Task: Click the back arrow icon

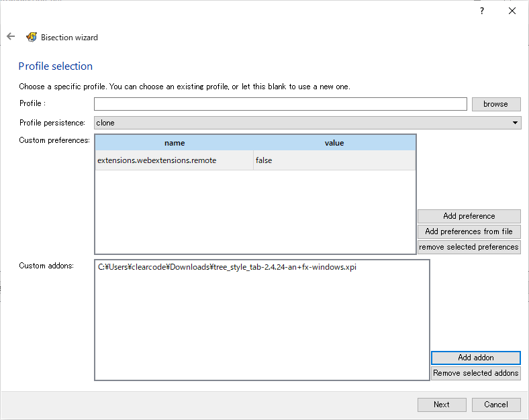Action: (11, 36)
